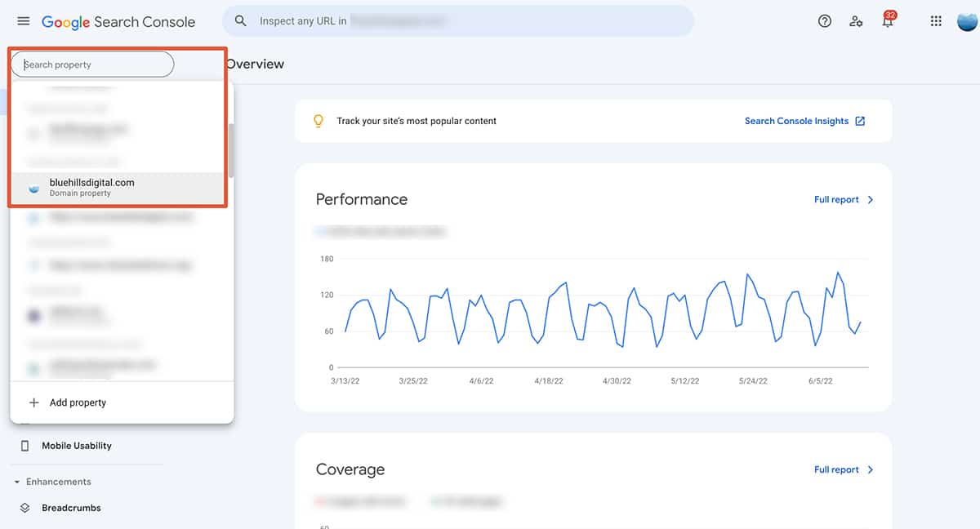Click the Performance Full report chevron

pyautogui.click(x=871, y=199)
